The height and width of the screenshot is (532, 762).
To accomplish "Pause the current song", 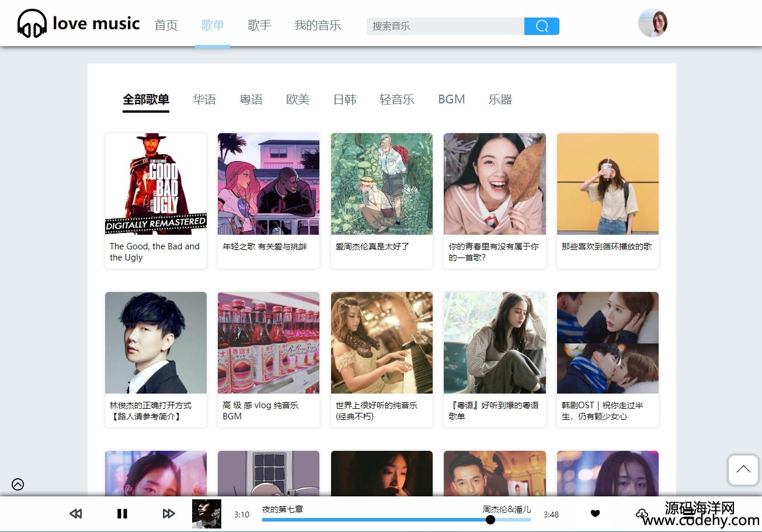I will click(x=122, y=514).
